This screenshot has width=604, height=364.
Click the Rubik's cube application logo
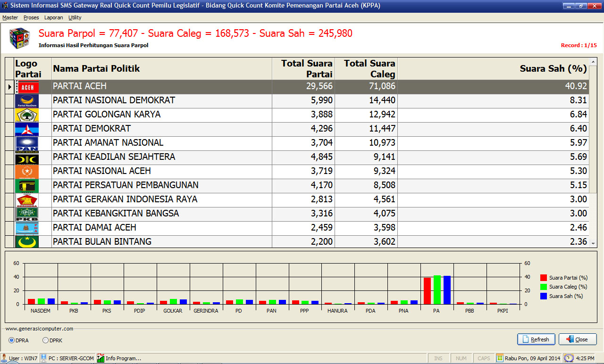[x=19, y=38]
